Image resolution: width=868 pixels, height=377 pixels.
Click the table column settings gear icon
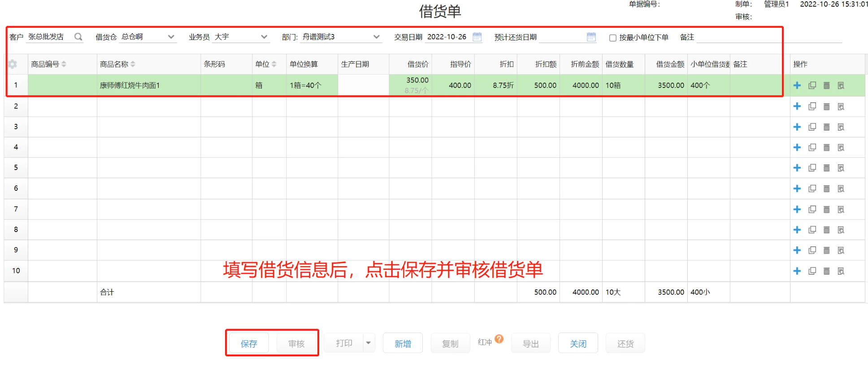[13, 64]
